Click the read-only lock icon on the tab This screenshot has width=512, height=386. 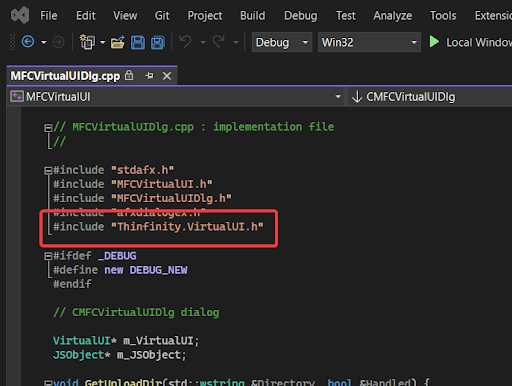click(x=129, y=75)
